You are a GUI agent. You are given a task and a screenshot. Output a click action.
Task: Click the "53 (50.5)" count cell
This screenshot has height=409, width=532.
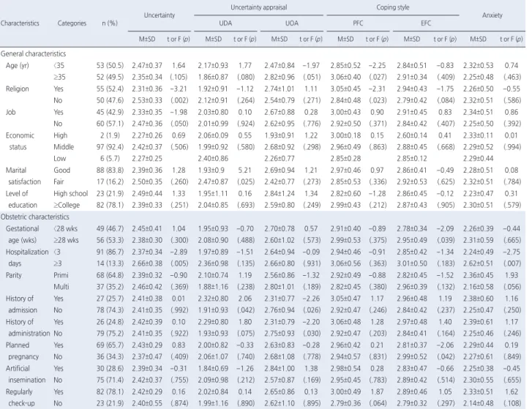point(110,65)
